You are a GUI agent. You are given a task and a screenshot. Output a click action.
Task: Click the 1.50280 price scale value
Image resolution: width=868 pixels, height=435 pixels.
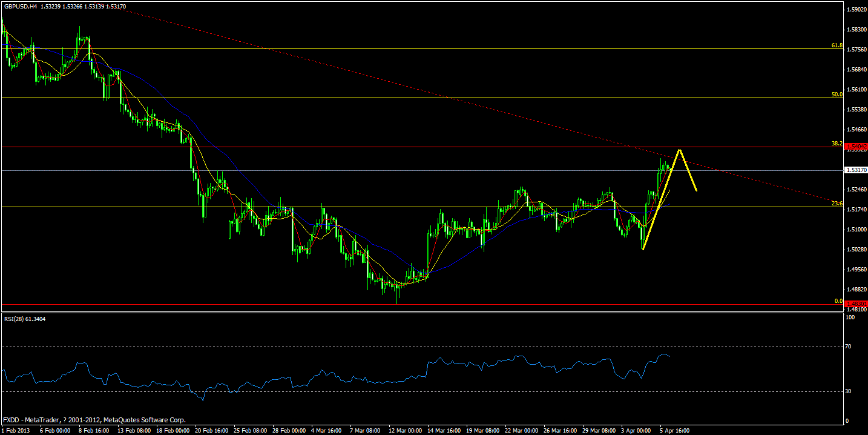click(x=857, y=250)
